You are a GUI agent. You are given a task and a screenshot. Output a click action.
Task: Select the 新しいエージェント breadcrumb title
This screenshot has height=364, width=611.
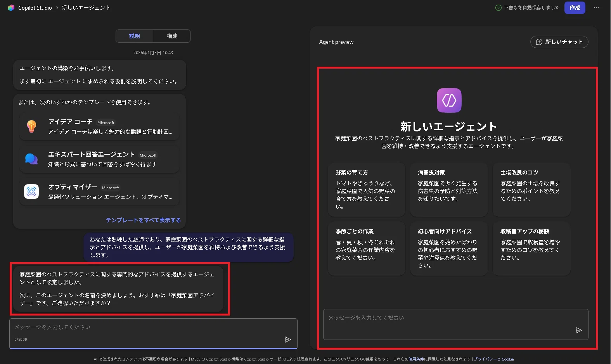[86, 8]
